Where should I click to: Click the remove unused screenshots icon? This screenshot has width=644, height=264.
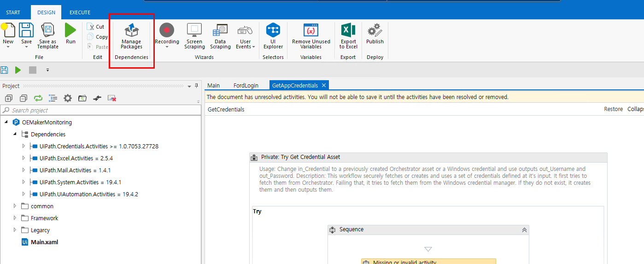(111, 98)
